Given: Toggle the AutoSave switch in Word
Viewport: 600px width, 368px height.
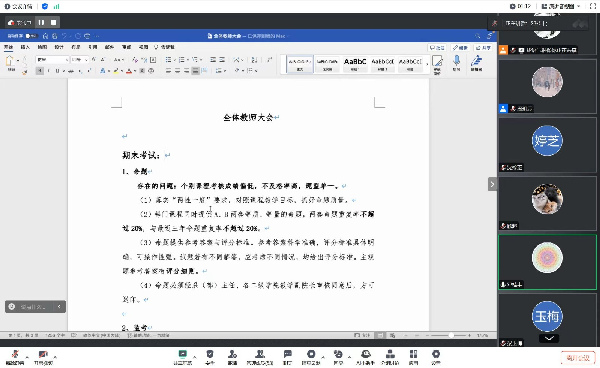Looking at the screenshot, I should [x=31, y=36].
